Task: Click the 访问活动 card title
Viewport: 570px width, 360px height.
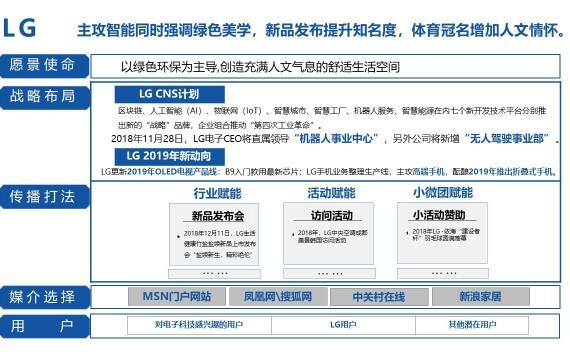Action: click(332, 216)
